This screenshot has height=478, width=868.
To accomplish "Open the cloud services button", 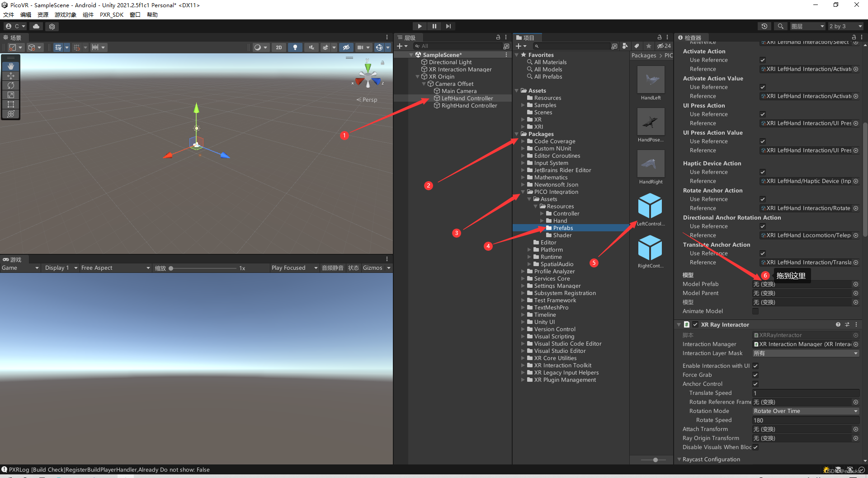I will point(36,26).
